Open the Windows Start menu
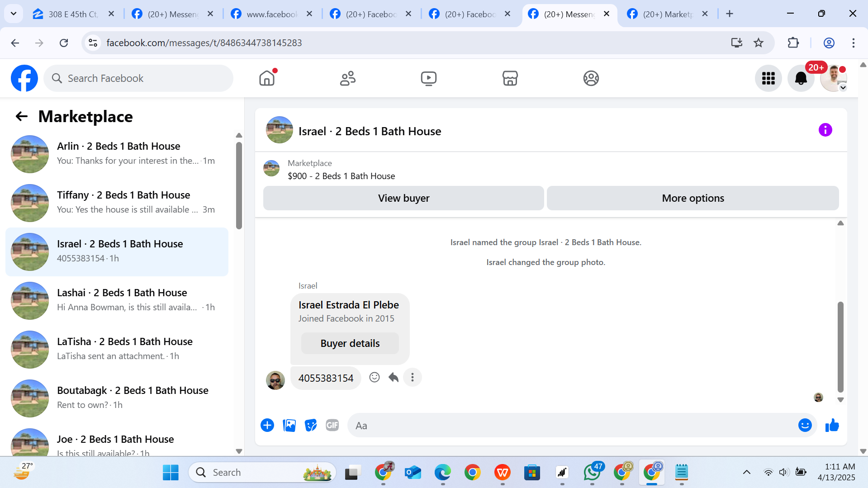The height and width of the screenshot is (488, 868). point(171,473)
